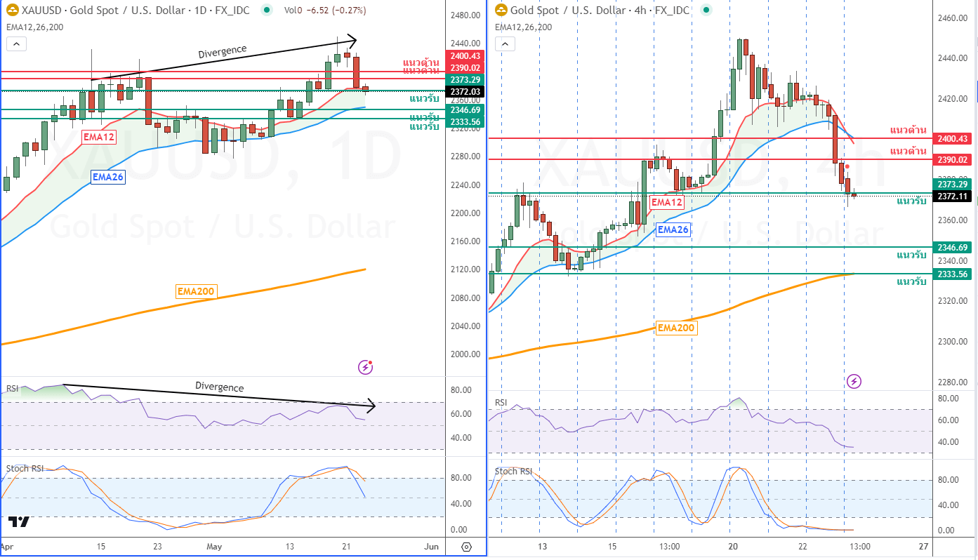Click the Jun label on the 1D time axis
978x560 pixels.
coord(432,547)
